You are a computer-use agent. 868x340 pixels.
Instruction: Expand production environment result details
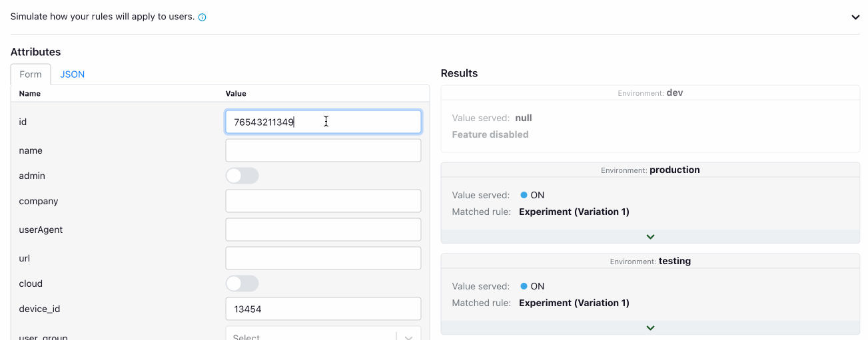[650, 237]
